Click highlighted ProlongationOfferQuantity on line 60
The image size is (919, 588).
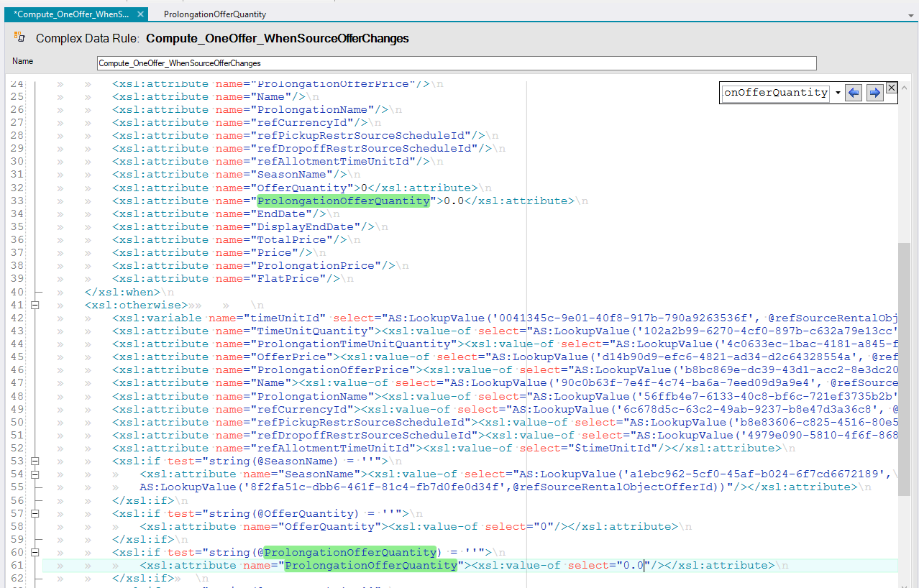pos(350,552)
